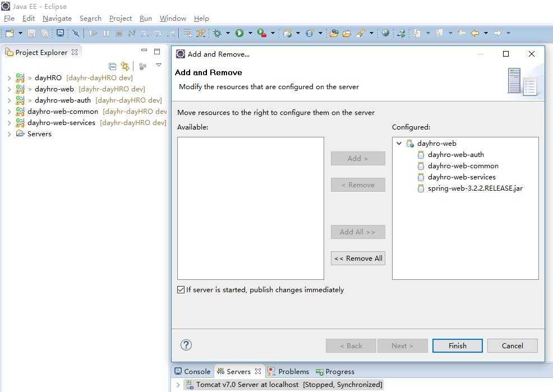The width and height of the screenshot is (553, 392).
Task: Open the Project menu
Action: click(x=121, y=19)
